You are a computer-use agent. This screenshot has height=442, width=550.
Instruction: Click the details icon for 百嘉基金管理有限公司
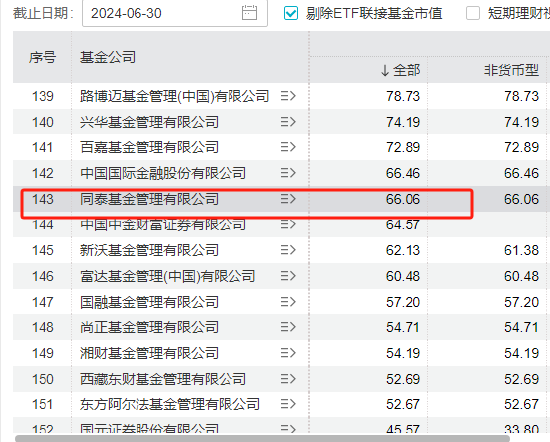click(288, 147)
